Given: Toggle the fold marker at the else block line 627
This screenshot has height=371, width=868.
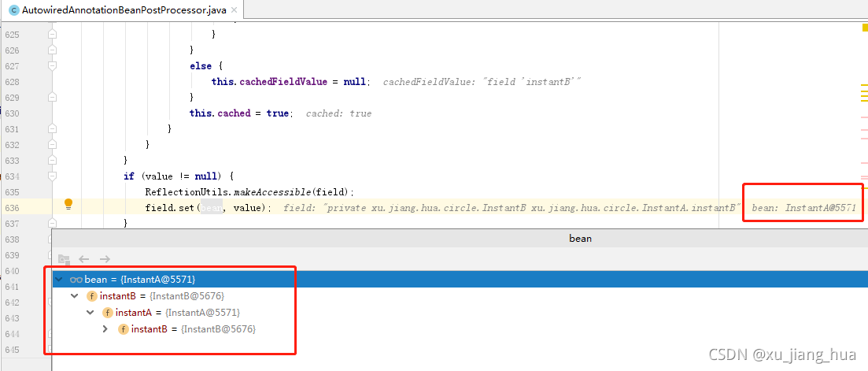Looking at the screenshot, I should pyautogui.click(x=52, y=66).
